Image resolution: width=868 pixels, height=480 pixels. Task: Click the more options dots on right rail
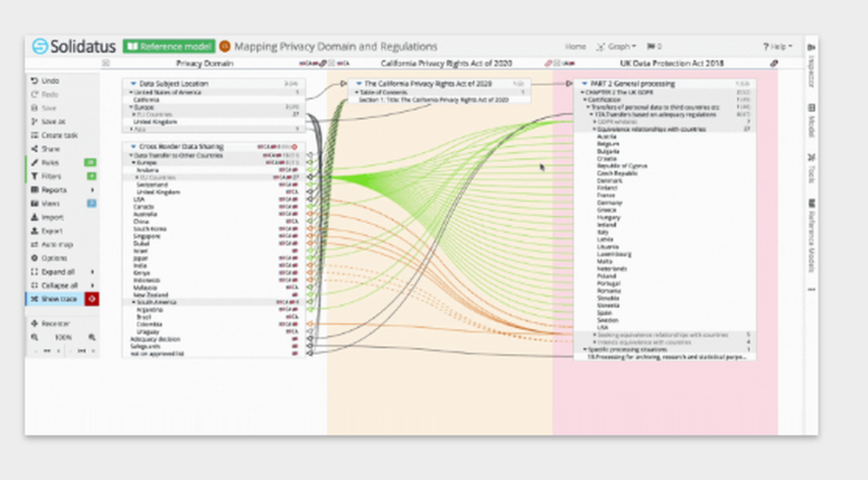(x=812, y=290)
